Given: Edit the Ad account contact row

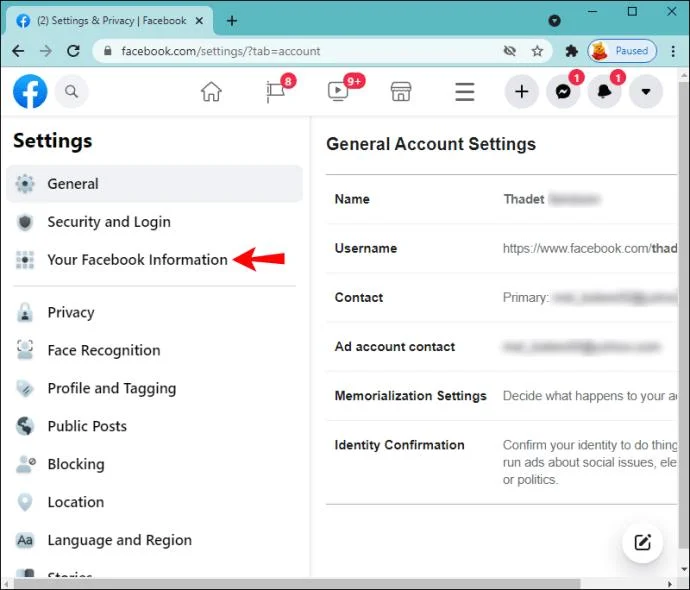Looking at the screenshot, I should point(501,347).
